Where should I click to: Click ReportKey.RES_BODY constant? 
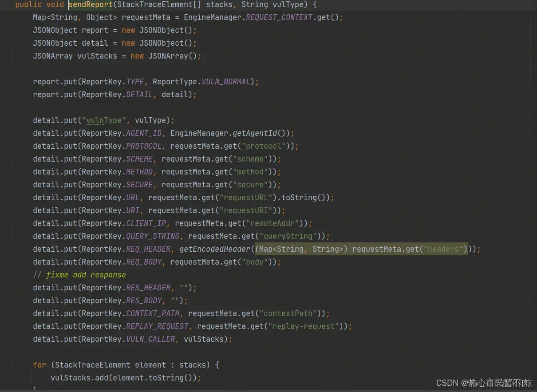tap(122, 301)
